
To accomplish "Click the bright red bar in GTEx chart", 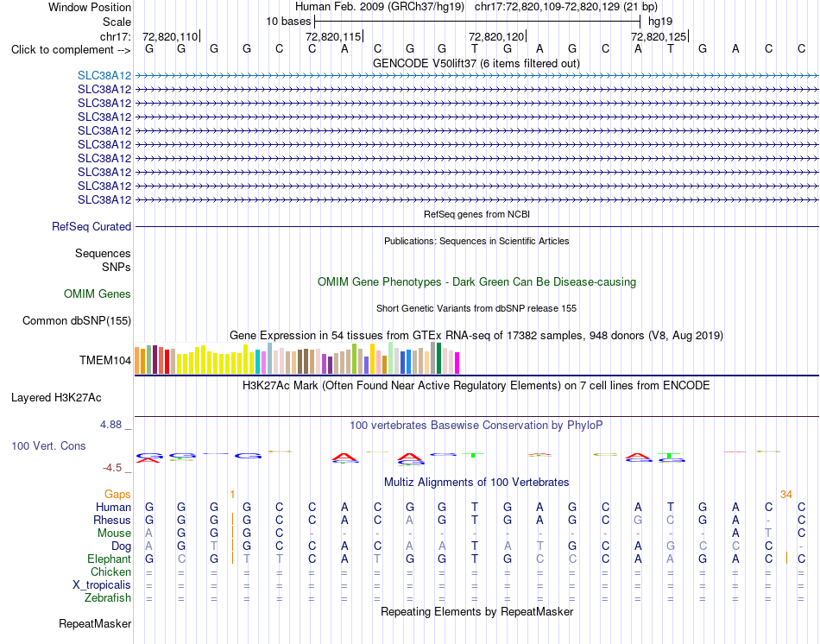I will 167,362.
